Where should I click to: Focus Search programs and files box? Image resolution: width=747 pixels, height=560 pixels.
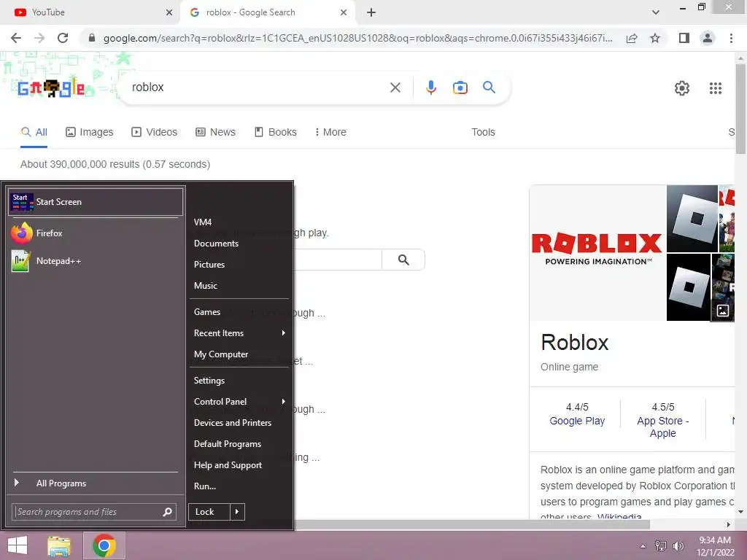(94, 512)
